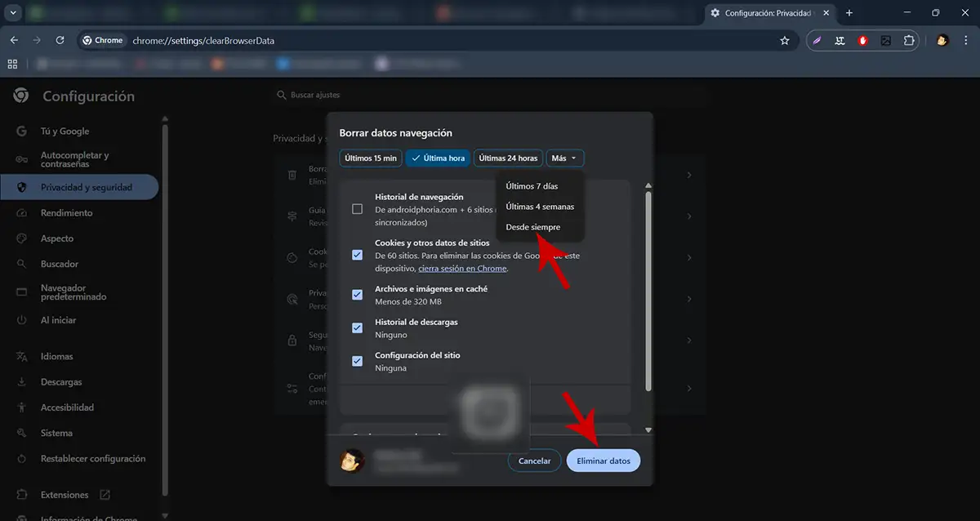Viewport: 980px width, 521px height.
Task: Open a new tab with plus icon
Action: (x=849, y=13)
